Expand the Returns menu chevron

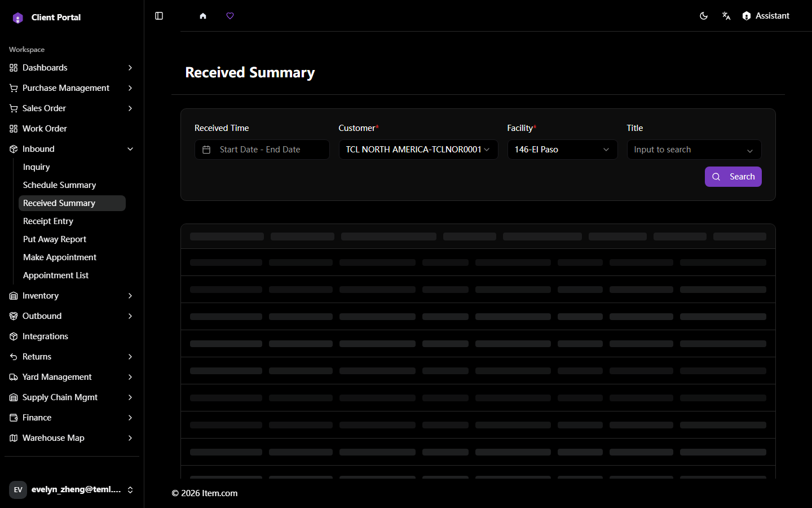130,357
